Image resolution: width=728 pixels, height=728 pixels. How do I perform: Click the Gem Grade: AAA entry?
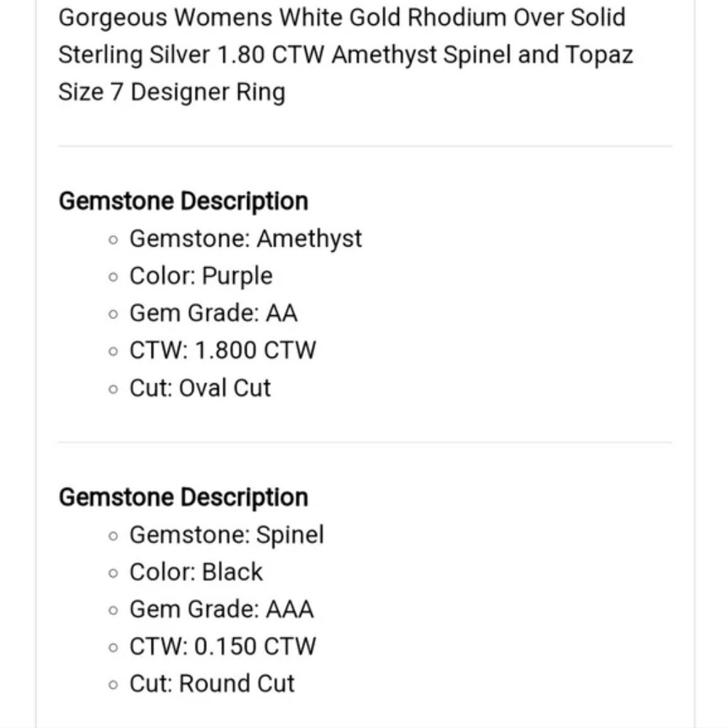point(221,609)
